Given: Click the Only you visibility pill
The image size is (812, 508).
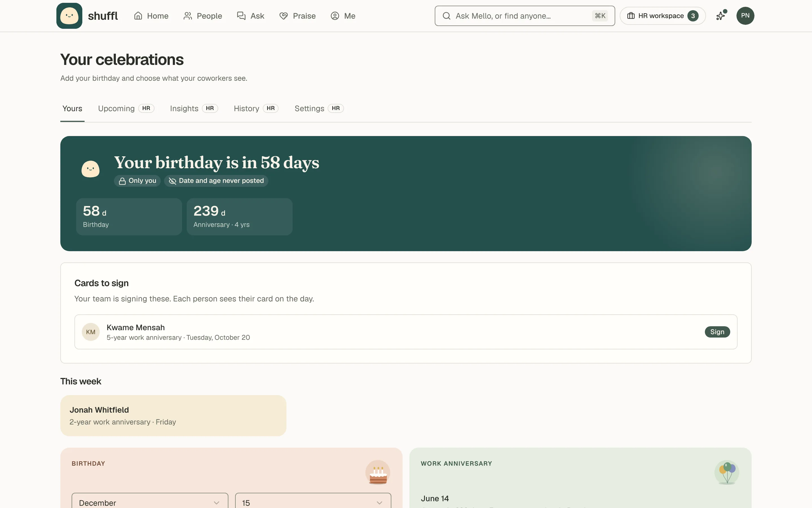Looking at the screenshot, I should point(137,181).
